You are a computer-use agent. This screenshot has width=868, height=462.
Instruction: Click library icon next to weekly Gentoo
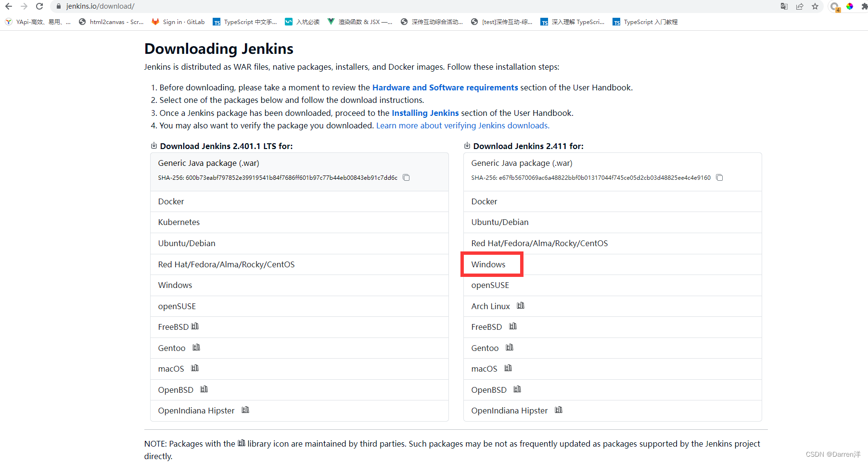pos(510,348)
